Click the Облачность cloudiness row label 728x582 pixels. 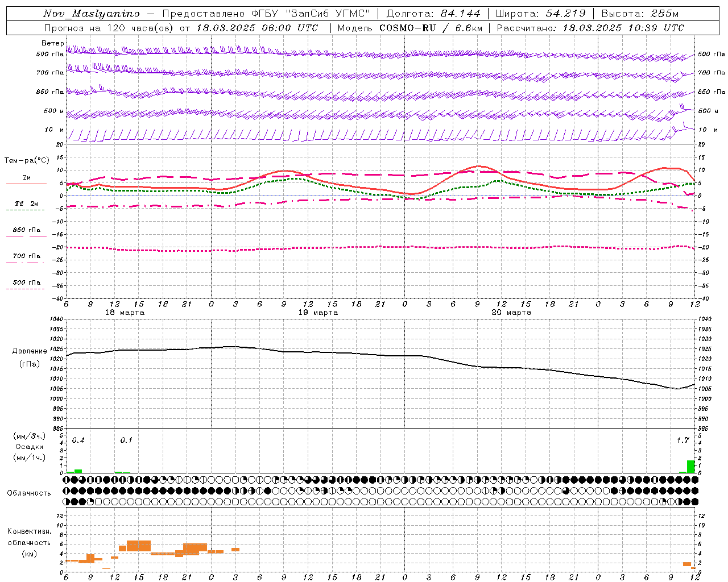click(29, 493)
